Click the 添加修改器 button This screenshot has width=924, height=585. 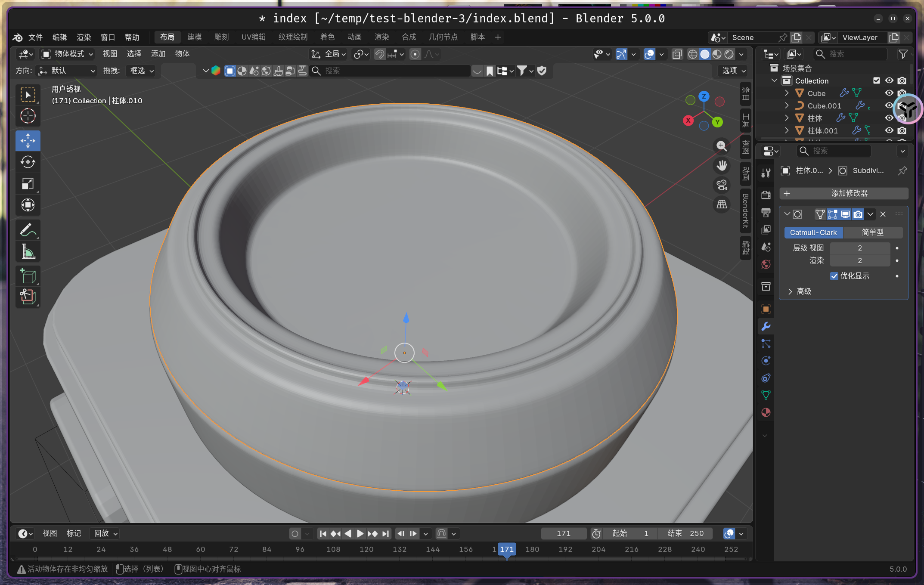844,193
